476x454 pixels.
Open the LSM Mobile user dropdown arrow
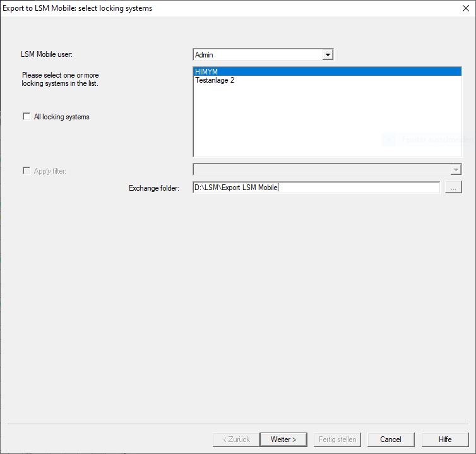pyautogui.click(x=327, y=55)
